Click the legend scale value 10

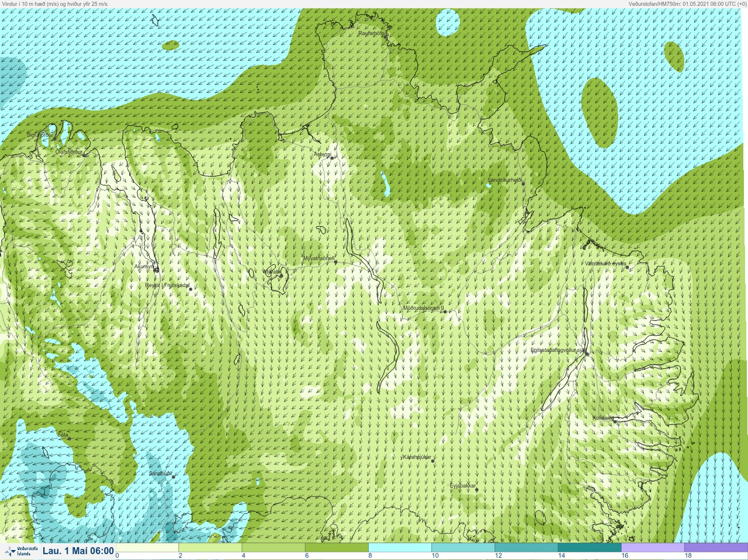435,556
